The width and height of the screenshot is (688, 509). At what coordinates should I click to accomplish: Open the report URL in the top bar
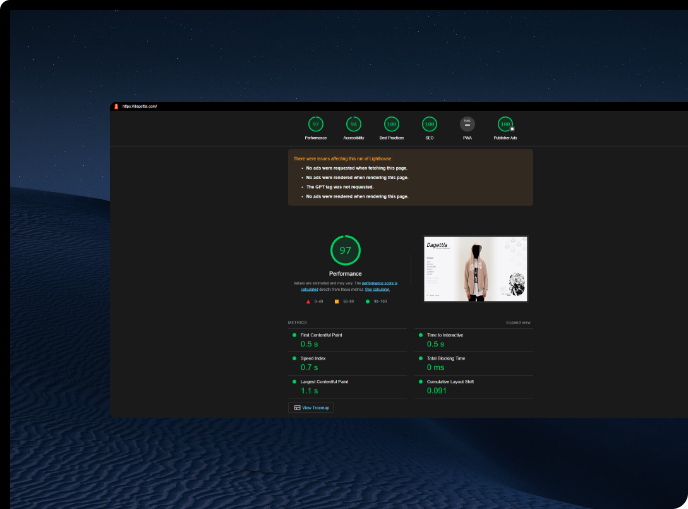click(140, 106)
